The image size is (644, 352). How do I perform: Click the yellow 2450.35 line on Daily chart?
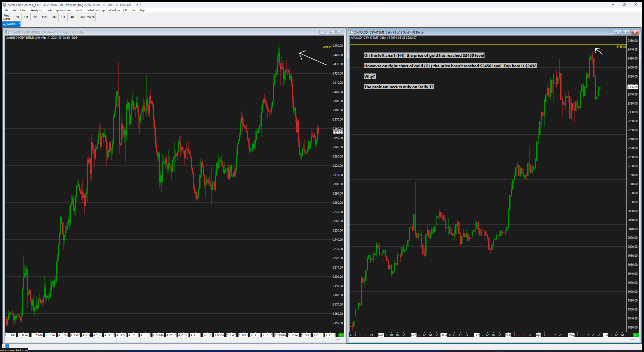click(475, 45)
